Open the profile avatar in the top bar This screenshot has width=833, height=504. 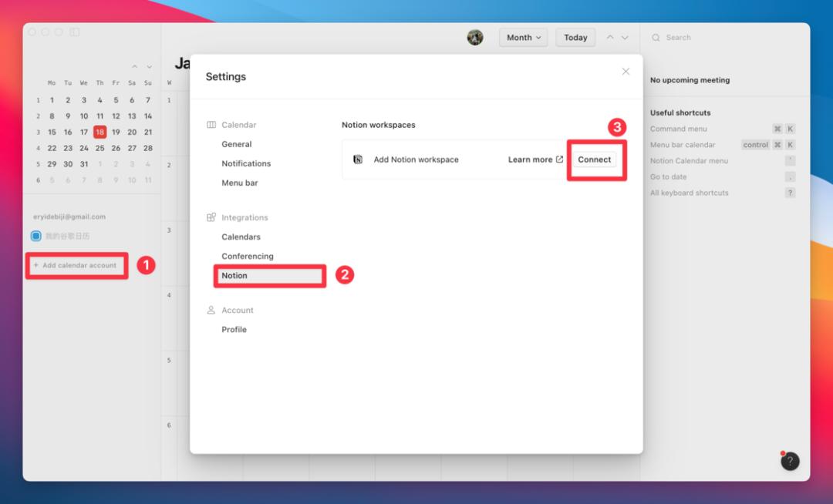tap(475, 37)
